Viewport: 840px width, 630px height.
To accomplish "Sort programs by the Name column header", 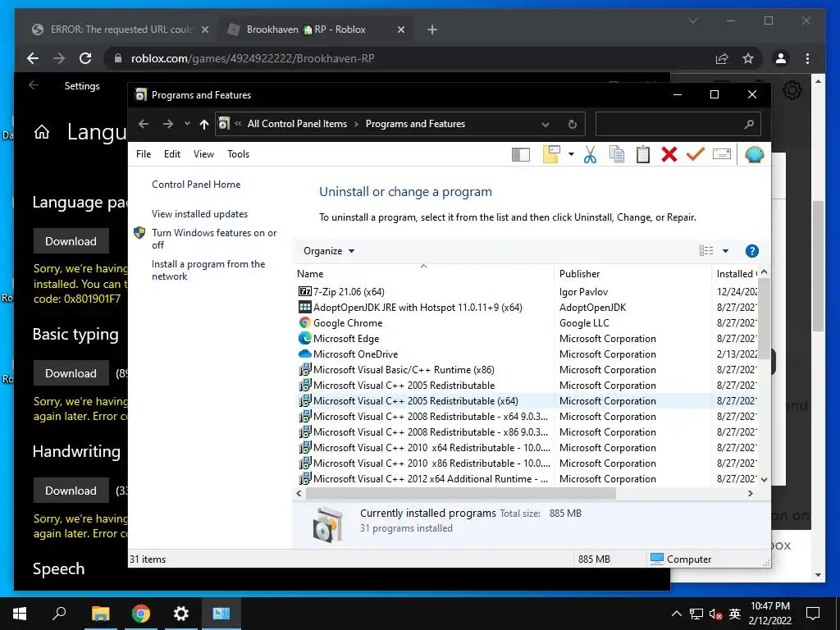I will click(x=423, y=273).
